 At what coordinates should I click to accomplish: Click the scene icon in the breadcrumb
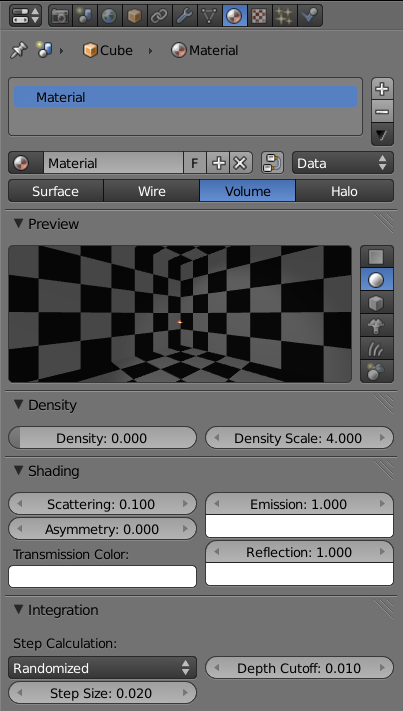coord(44,50)
